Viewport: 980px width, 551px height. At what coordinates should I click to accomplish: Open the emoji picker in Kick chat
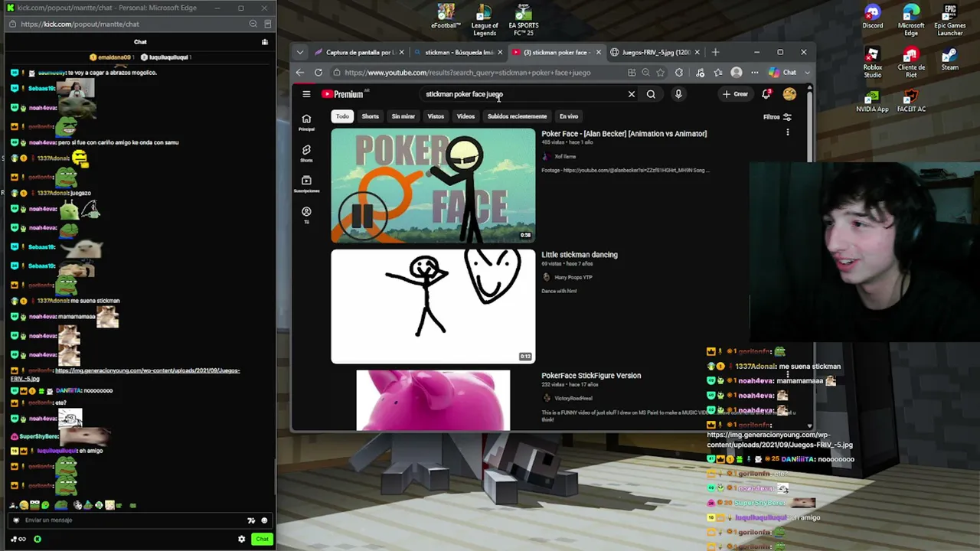(264, 520)
